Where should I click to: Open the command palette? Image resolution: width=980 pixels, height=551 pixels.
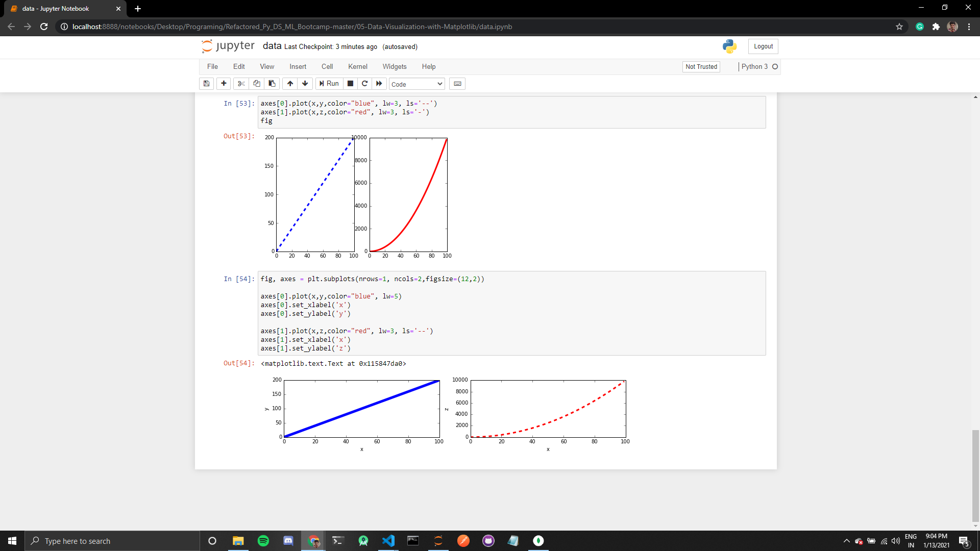point(457,83)
